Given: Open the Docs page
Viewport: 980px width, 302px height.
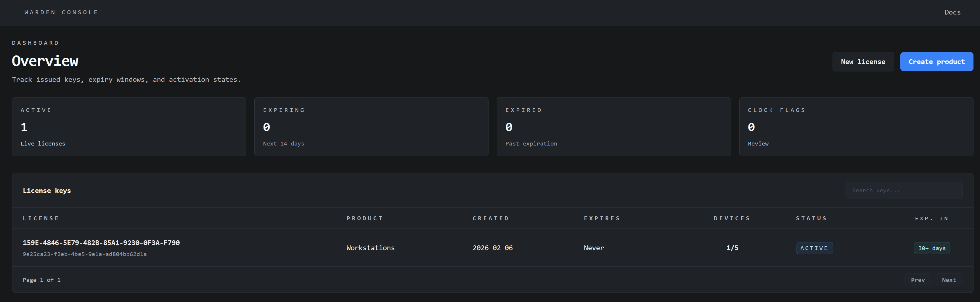Looking at the screenshot, I should 952,12.
